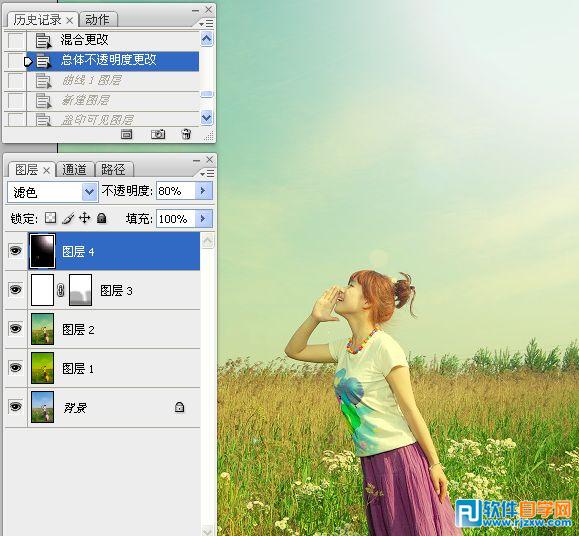
Task: Hide the 图层 4 layer visibility eye
Action: 15,251
